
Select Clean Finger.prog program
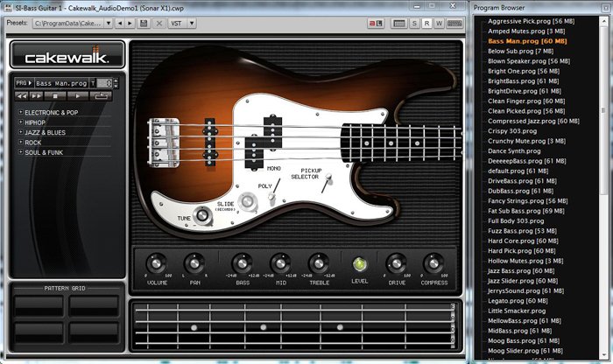click(526, 101)
